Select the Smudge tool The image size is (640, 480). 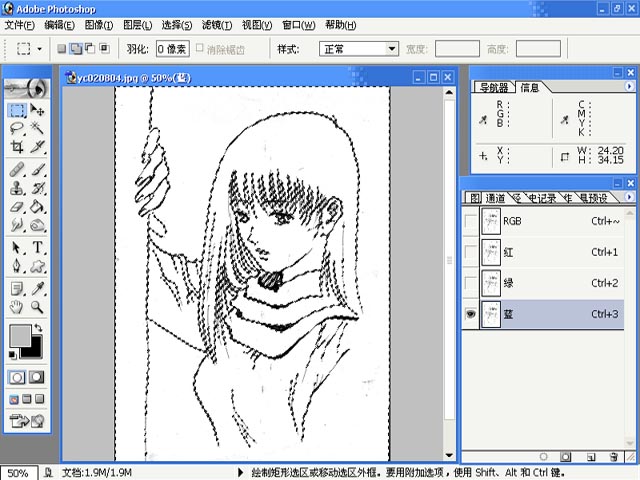tap(17, 224)
